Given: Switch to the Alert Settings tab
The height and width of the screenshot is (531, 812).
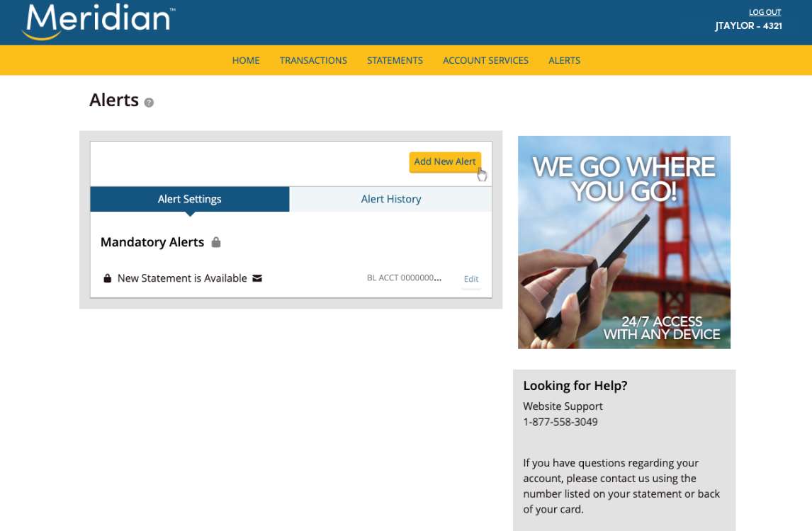Looking at the screenshot, I should (189, 199).
